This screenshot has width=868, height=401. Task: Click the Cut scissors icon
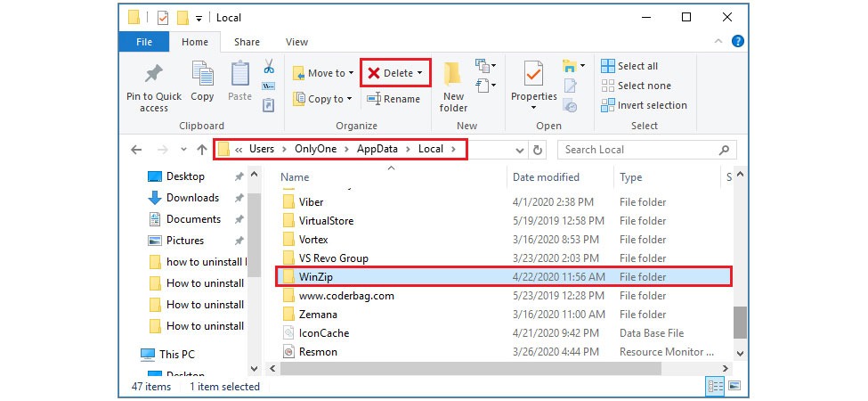coord(269,66)
